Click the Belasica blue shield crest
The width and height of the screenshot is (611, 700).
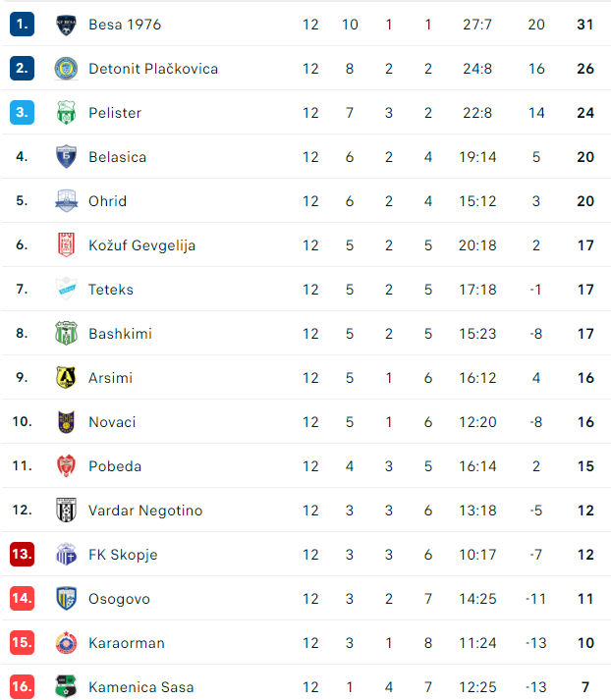tap(66, 157)
